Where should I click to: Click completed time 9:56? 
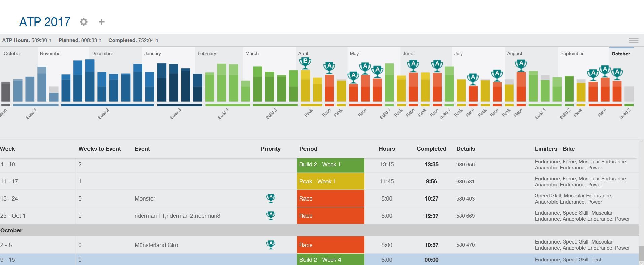click(431, 181)
